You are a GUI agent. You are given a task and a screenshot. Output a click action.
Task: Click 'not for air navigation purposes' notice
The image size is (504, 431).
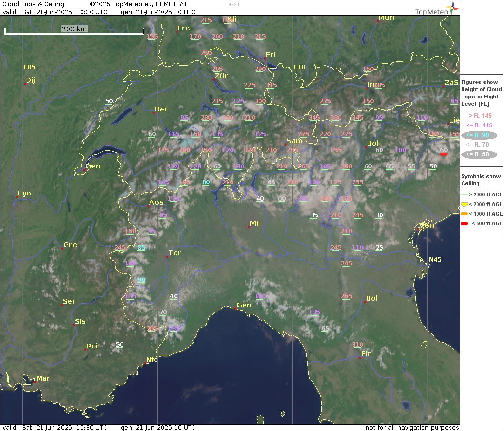(x=412, y=428)
